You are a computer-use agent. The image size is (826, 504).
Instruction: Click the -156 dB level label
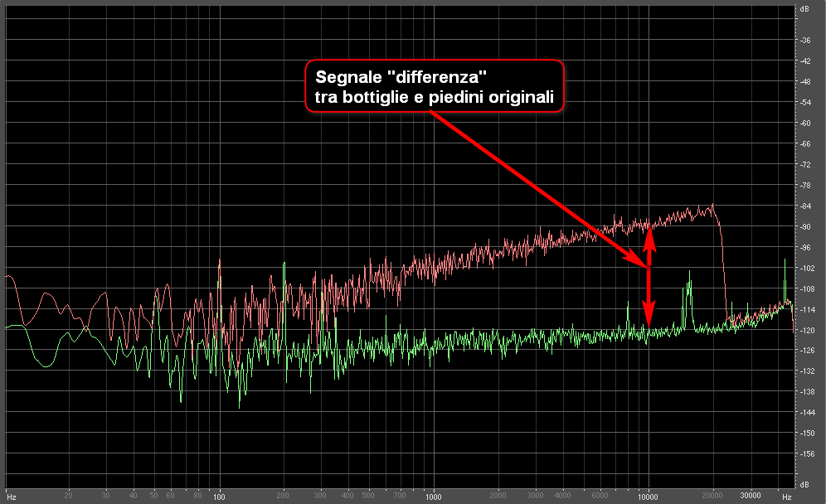(x=806, y=454)
